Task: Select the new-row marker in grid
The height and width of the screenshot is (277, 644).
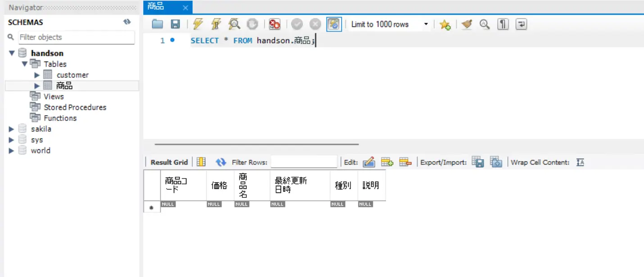Action: (x=152, y=207)
